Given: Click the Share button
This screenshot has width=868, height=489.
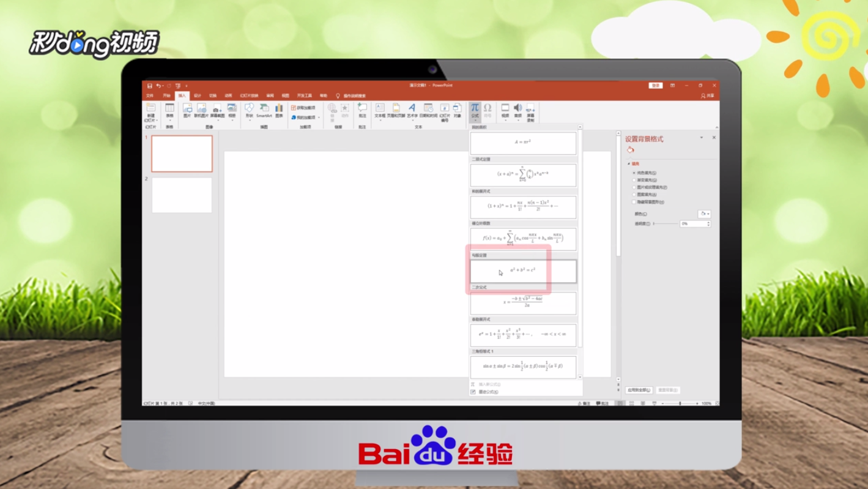Looking at the screenshot, I should (x=707, y=96).
